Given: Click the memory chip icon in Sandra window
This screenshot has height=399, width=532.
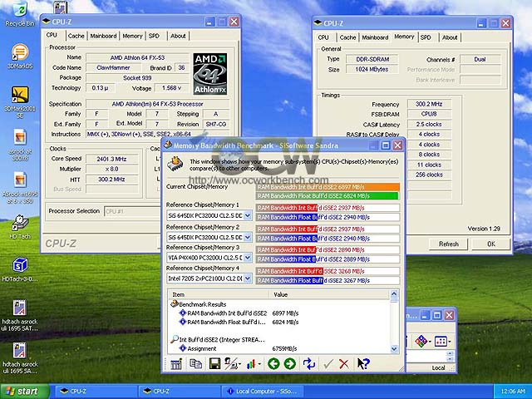Looking at the screenshot, I should pos(175,164).
